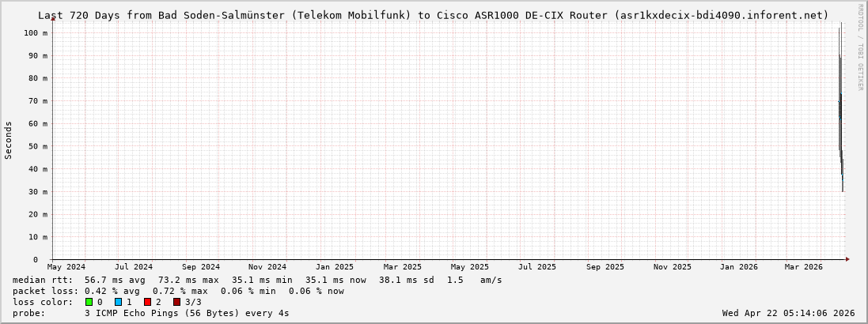Click the red arrow at x-axis right end

(847, 259)
